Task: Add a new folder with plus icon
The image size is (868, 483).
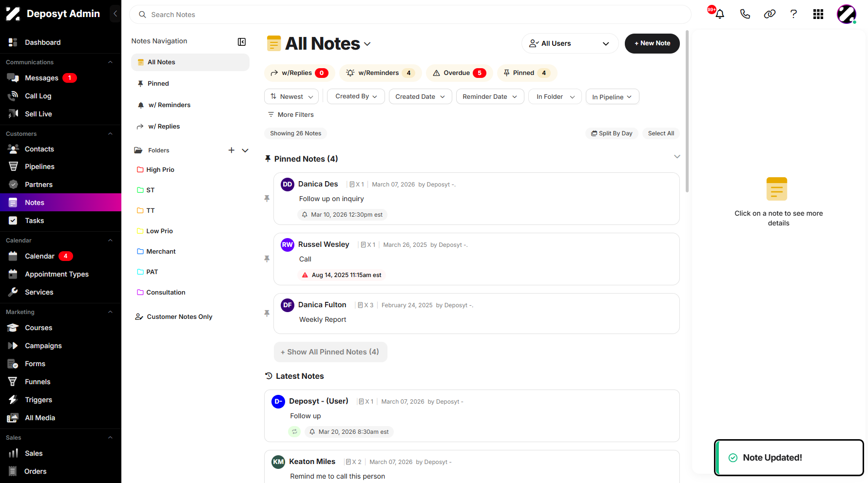Action: pyautogui.click(x=231, y=150)
